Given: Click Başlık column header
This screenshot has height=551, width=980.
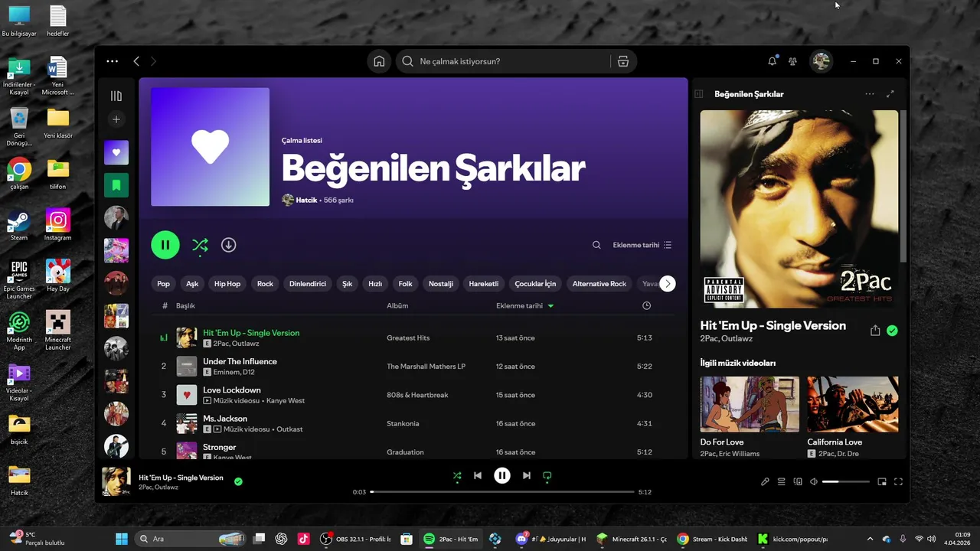Looking at the screenshot, I should coord(185,305).
